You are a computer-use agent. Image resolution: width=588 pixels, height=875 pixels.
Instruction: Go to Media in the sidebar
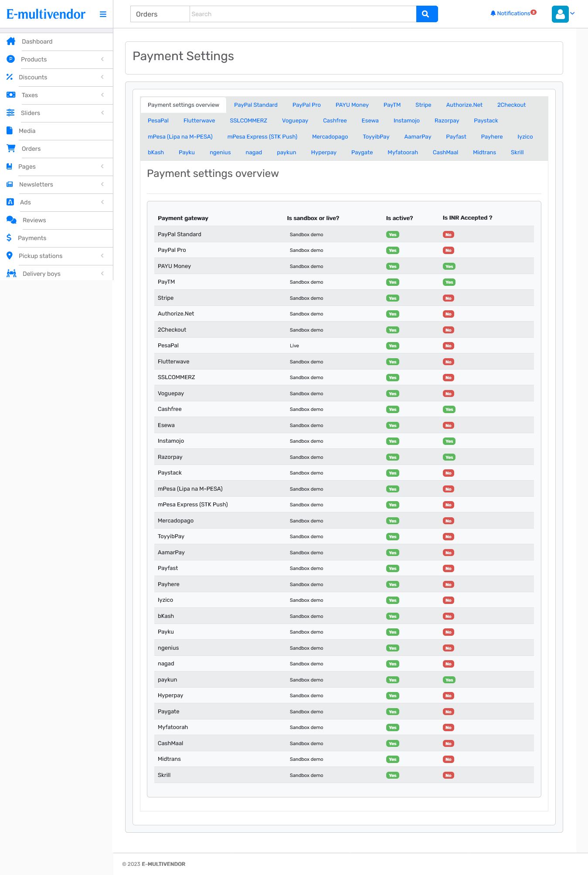click(27, 131)
